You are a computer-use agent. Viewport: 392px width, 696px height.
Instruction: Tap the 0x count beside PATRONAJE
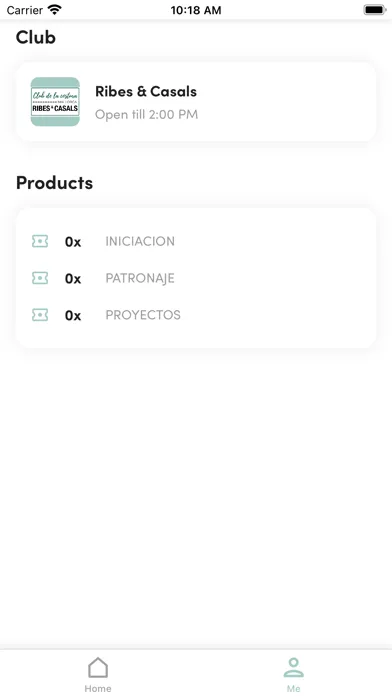[x=73, y=279]
